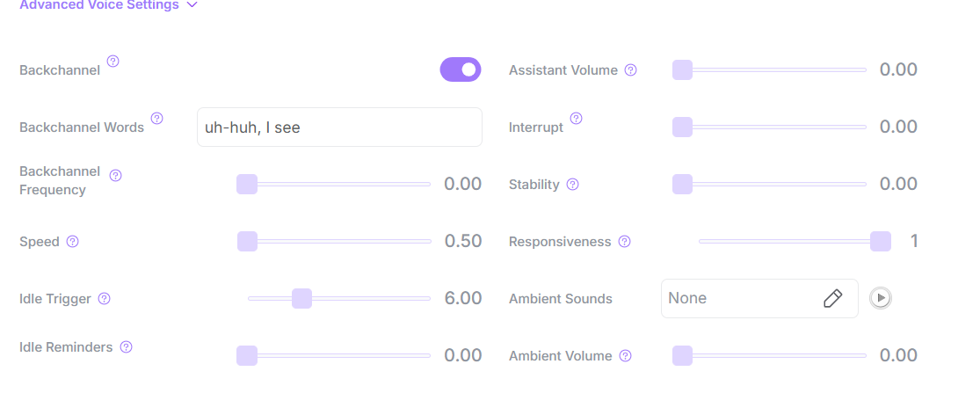Click the Responsiveness help icon
This screenshot has width=980, height=415.
point(625,242)
